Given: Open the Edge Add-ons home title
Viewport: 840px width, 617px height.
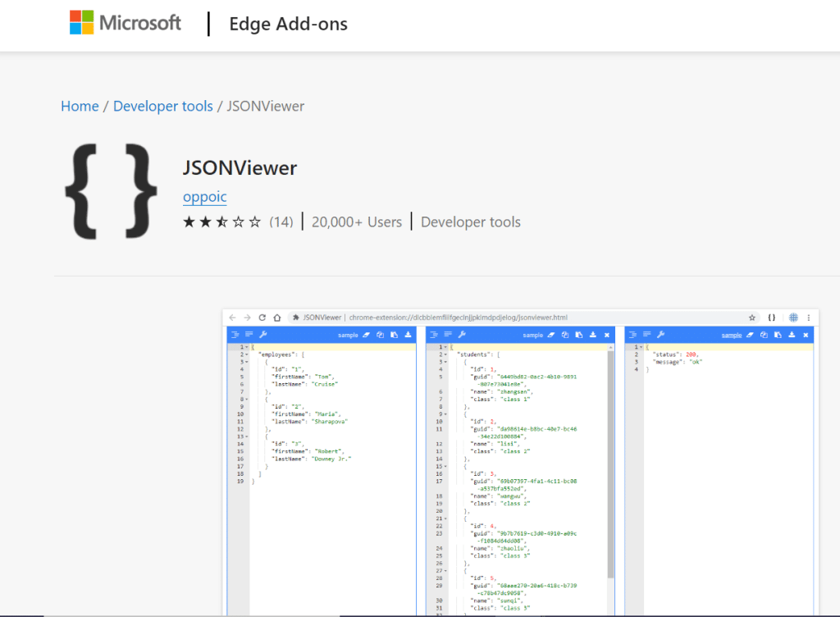Looking at the screenshot, I should click(x=288, y=24).
